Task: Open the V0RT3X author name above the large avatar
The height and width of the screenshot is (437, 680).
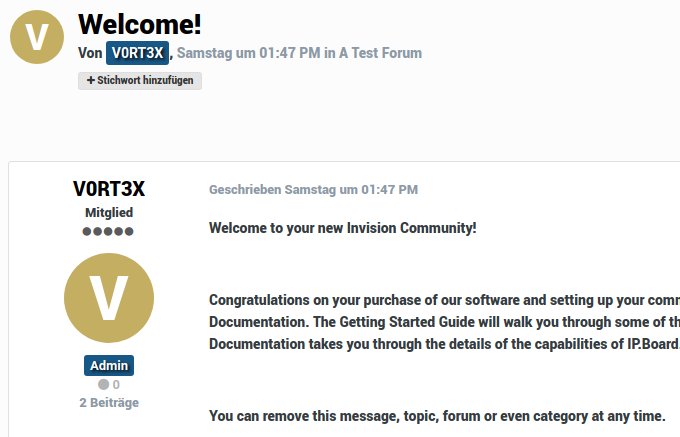Action: coord(109,189)
